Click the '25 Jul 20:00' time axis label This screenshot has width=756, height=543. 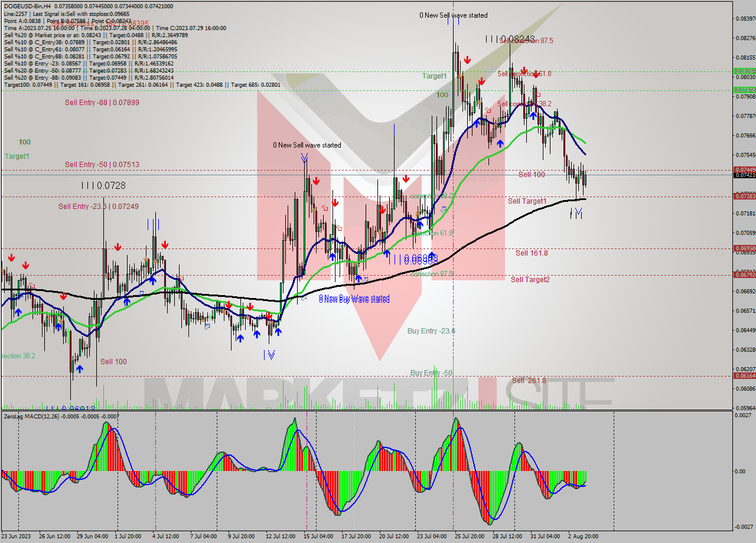click(468, 537)
